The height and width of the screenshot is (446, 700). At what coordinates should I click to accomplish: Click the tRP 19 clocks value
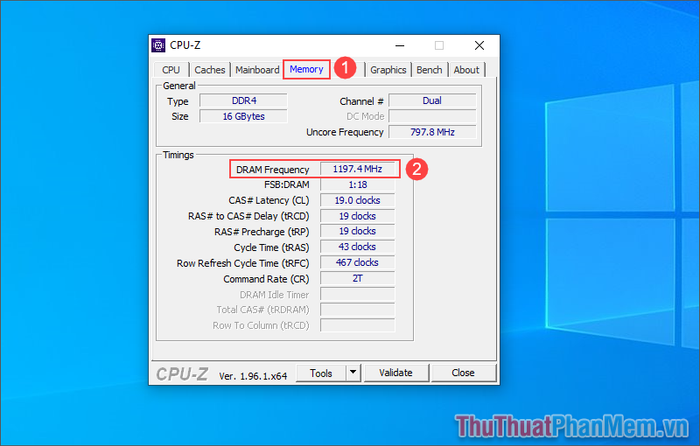[358, 231]
